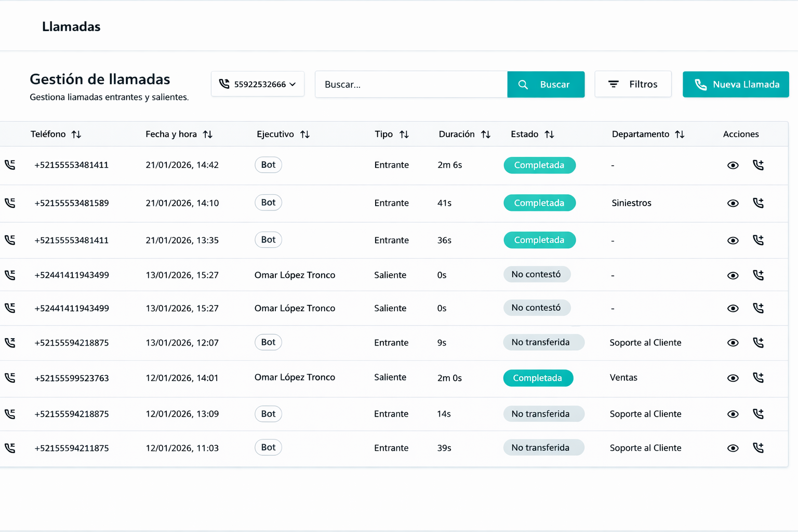Viewport: 798px width, 532px height.
Task: Call back +52155553481589
Action: click(x=758, y=203)
